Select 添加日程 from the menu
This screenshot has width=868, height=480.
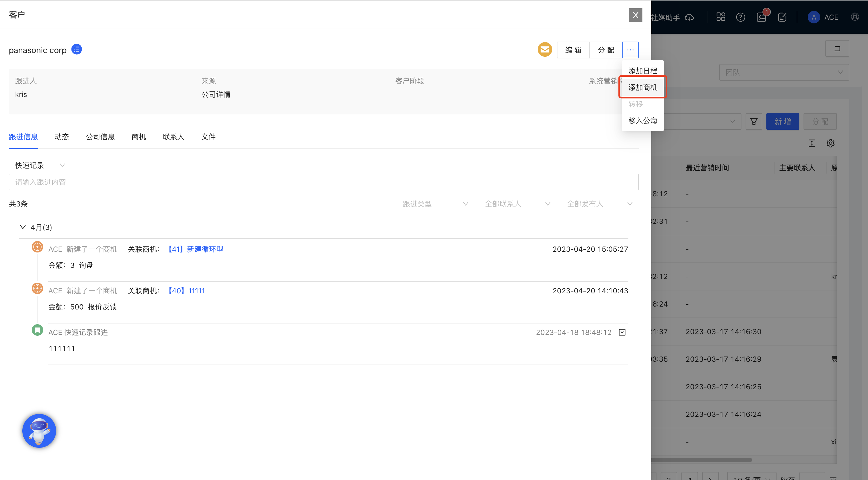click(643, 71)
